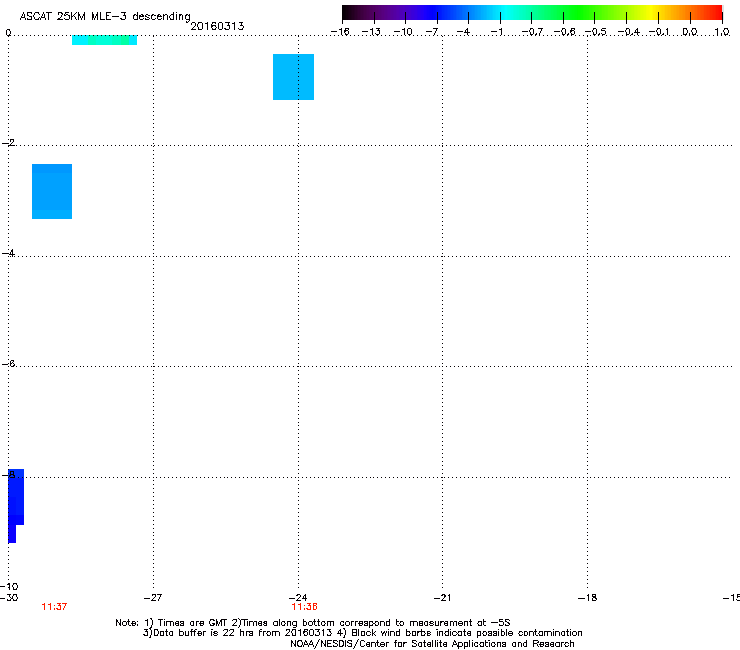Click the -7 label on the color scale
Image resolution: width=740 pixels, height=650 pixels.
tap(432, 32)
